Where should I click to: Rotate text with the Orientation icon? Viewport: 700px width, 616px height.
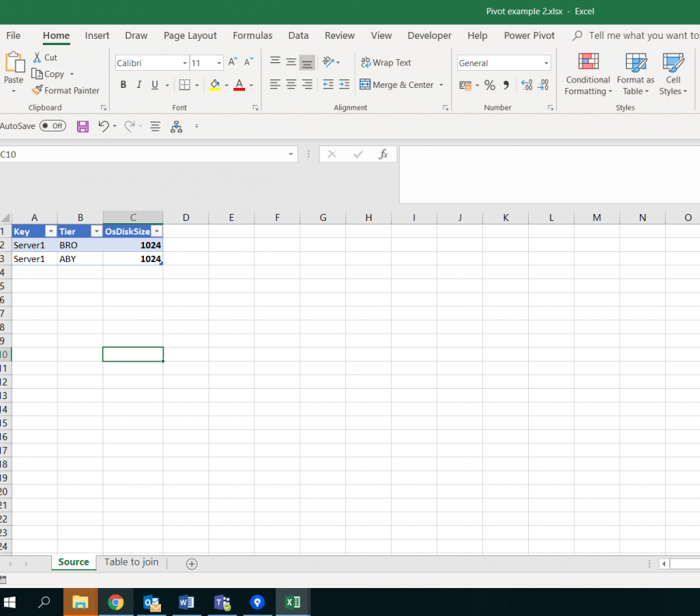point(328,62)
